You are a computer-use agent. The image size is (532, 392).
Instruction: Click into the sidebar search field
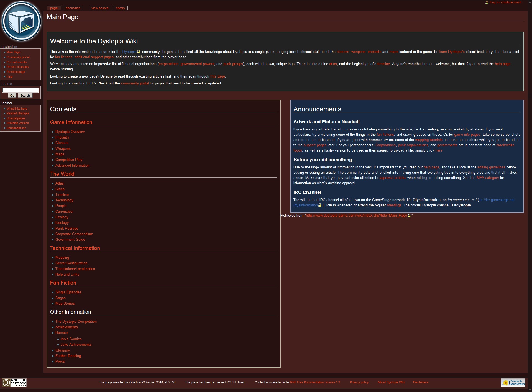pyautogui.click(x=20, y=90)
